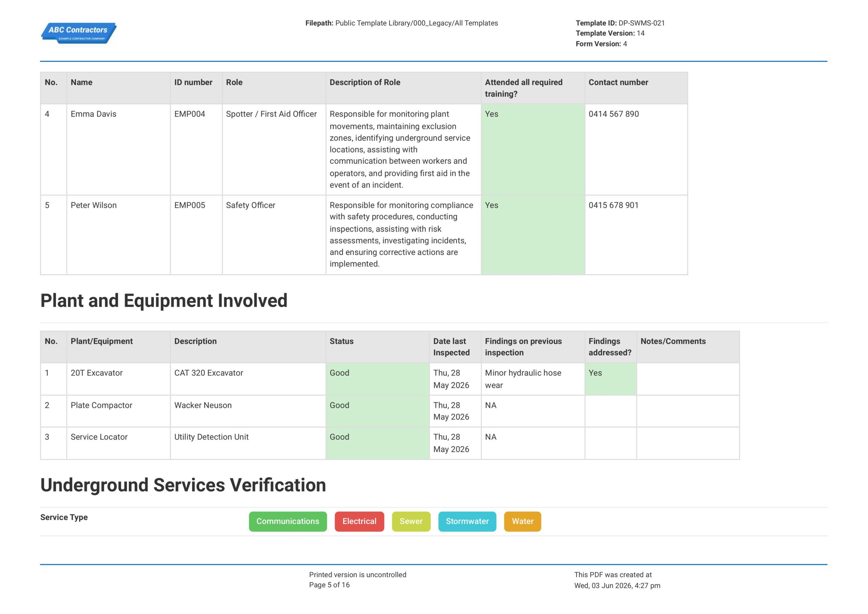Click contact number 0414 567 890
Screen dimensions: 868x614
[614, 114]
